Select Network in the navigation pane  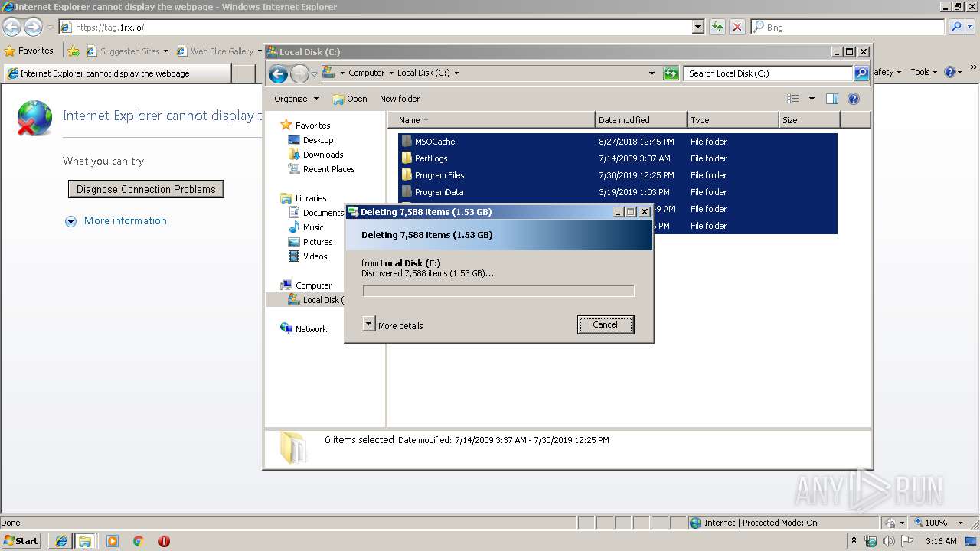(x=304, y=329)
